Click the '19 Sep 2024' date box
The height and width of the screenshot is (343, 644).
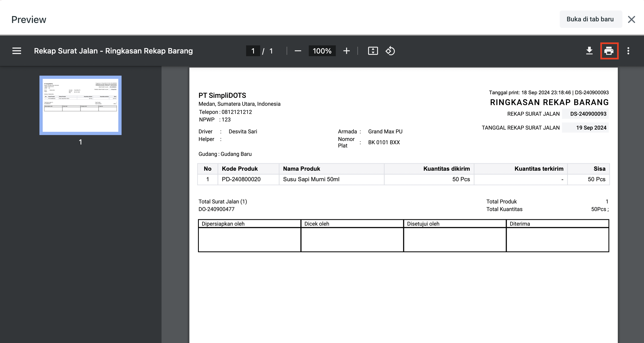point(591,128)
